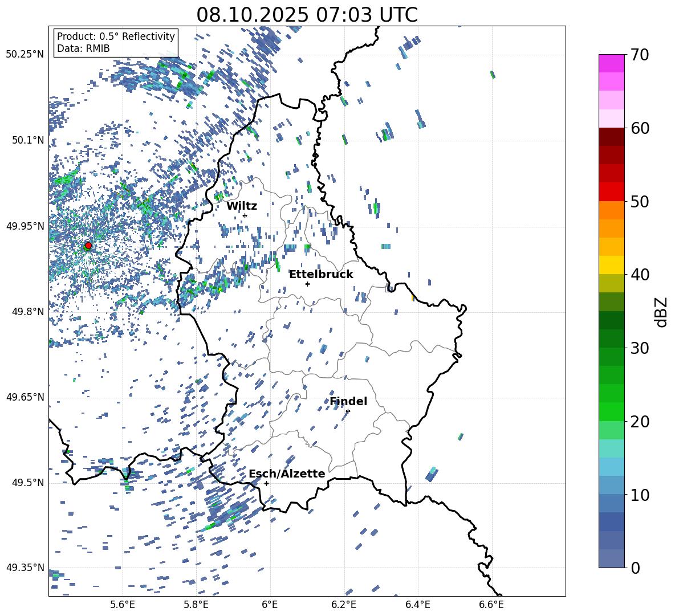Click the 49.5°N latitude label
Image resolution: width=675 pixels, height=616 pixels.
pyautogui.click(x=29, y=483)
